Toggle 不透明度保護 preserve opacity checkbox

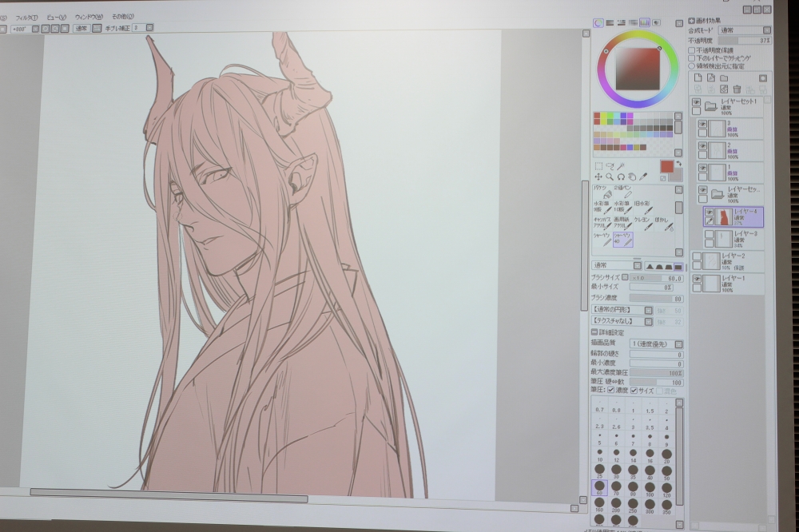[691, 50]
